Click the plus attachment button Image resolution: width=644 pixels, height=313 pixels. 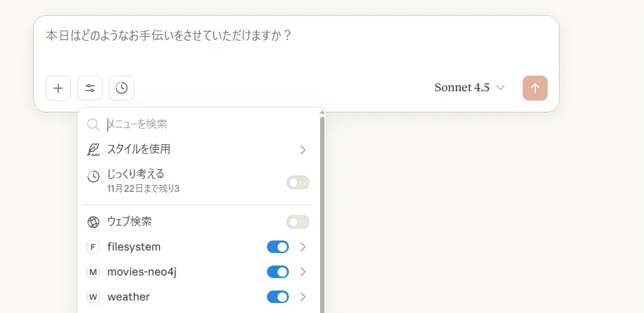coord(58,88)
